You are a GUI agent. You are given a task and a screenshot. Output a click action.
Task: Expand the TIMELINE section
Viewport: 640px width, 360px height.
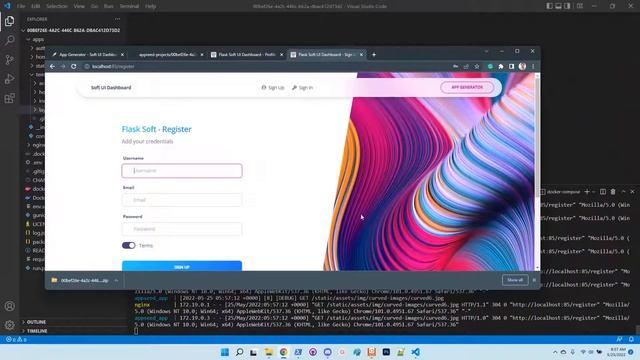tap(36, 331)
